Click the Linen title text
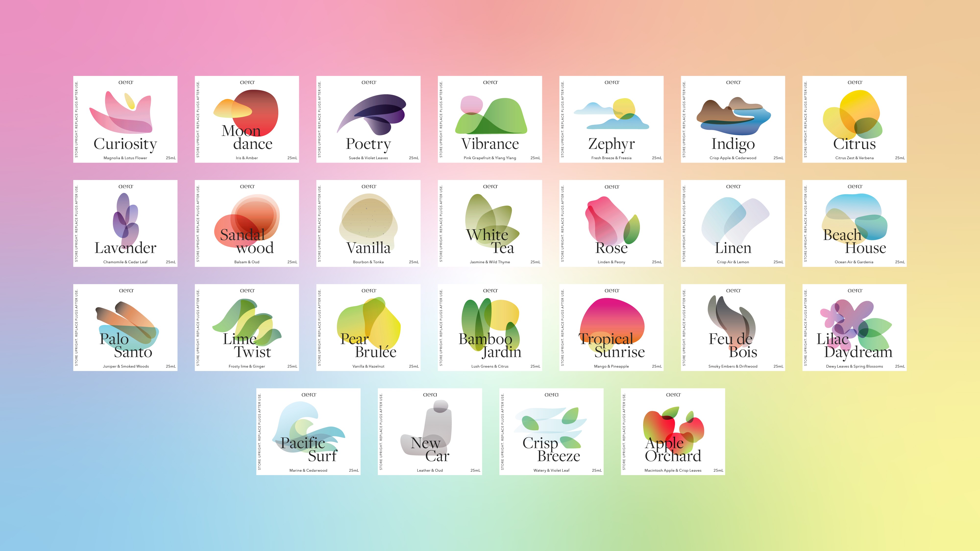The image size is (980, 551). (x=733, y=248)
